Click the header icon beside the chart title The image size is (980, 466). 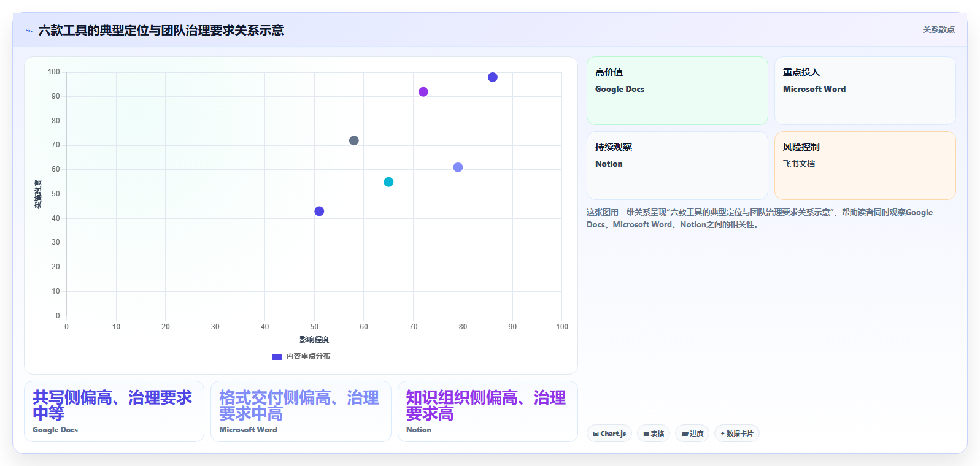coord(29,31)
